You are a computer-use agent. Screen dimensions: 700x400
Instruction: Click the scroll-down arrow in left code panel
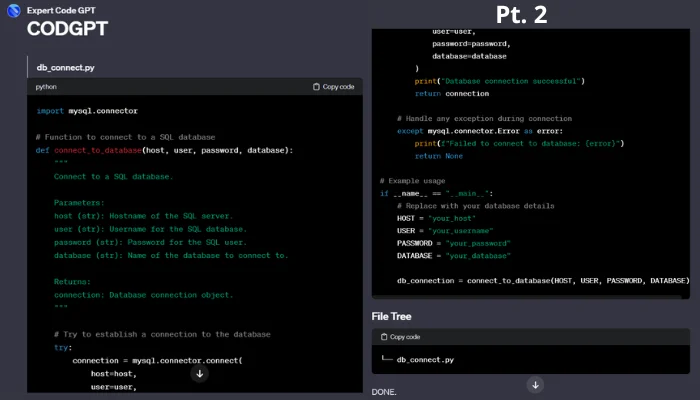pos(200,374)
